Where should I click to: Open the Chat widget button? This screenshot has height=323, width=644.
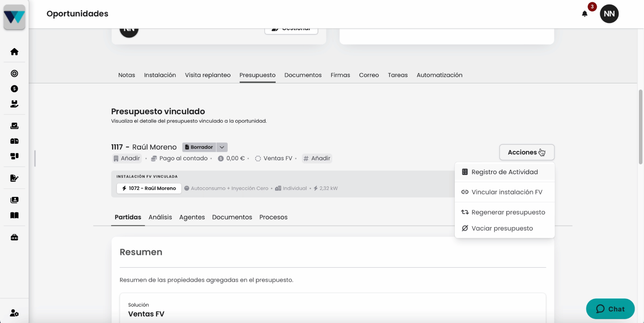point(610,309)
